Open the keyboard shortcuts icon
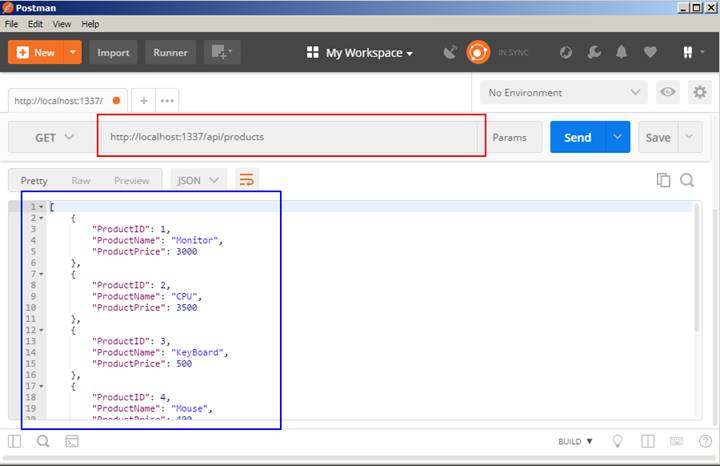This screenshot has height=466, width=720. click(677, 441)
